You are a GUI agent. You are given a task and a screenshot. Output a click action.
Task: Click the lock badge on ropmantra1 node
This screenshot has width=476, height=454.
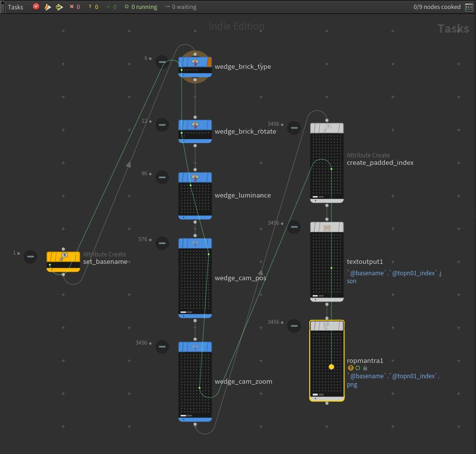pyautogui.click(x=365, y=368)
